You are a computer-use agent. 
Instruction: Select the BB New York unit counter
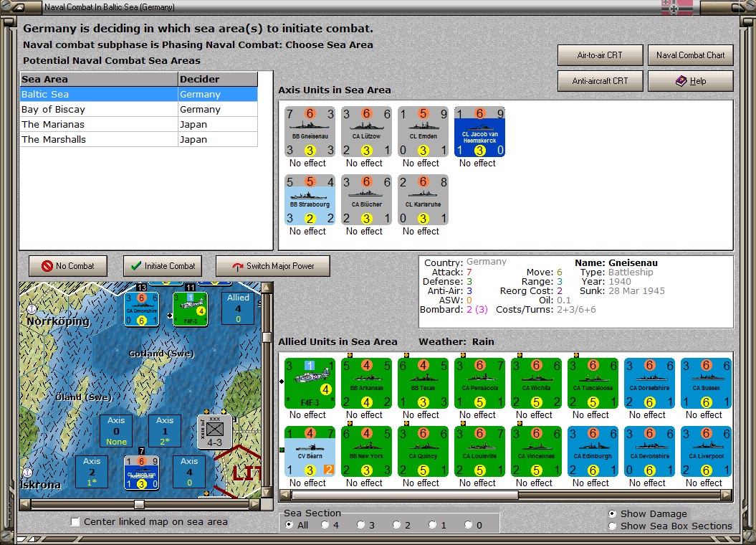click(366, 452)
